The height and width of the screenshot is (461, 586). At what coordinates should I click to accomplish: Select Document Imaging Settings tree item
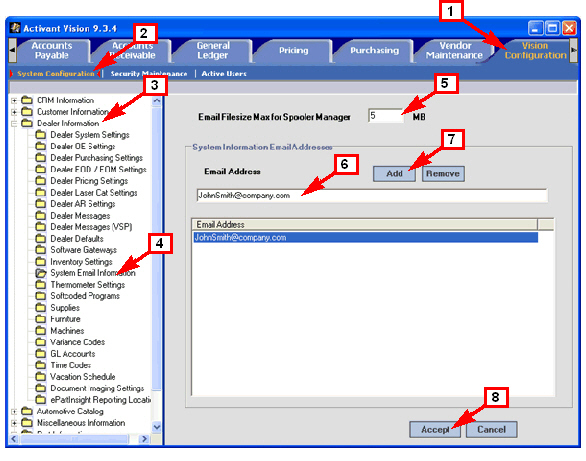pos(97,388)
